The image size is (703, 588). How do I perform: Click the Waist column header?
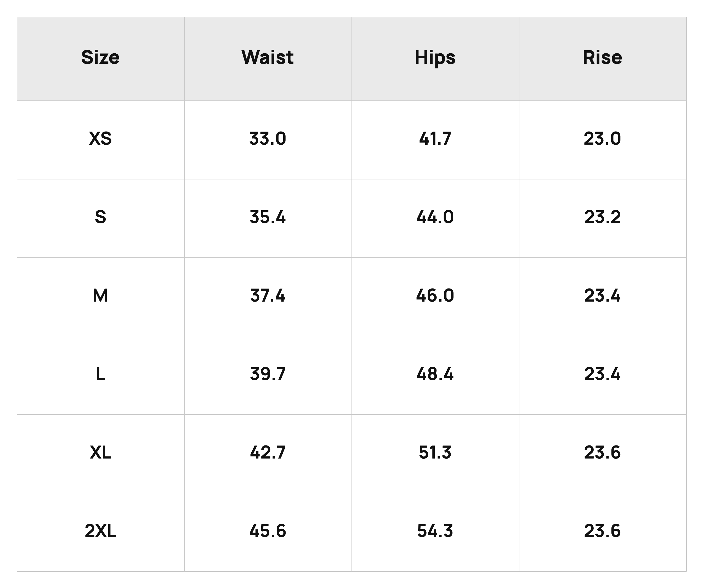(268, 57)
